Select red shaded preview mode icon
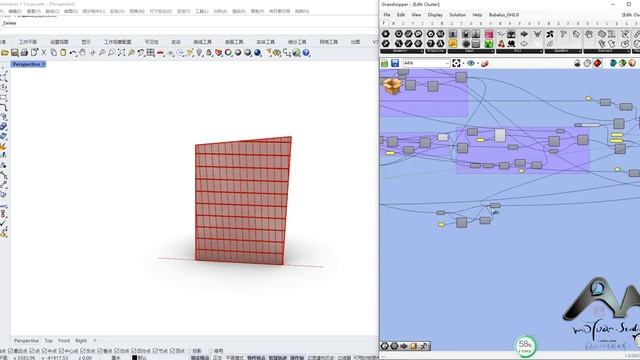This screenshot has height=360, width=640. click(x=598, y=63)
